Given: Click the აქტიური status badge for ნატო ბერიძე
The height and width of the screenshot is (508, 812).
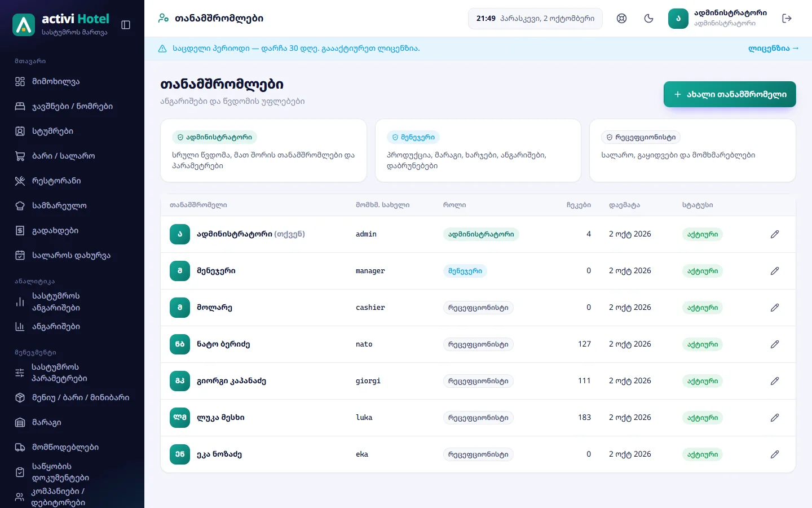Looking at the screenshot, I should [x=703, y=344].
